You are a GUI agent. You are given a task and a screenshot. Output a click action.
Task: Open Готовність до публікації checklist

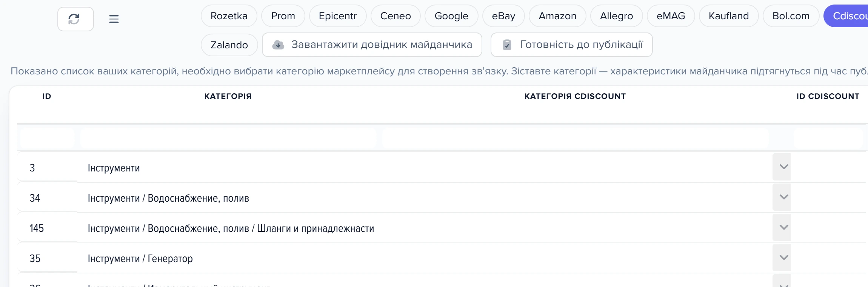572,45
